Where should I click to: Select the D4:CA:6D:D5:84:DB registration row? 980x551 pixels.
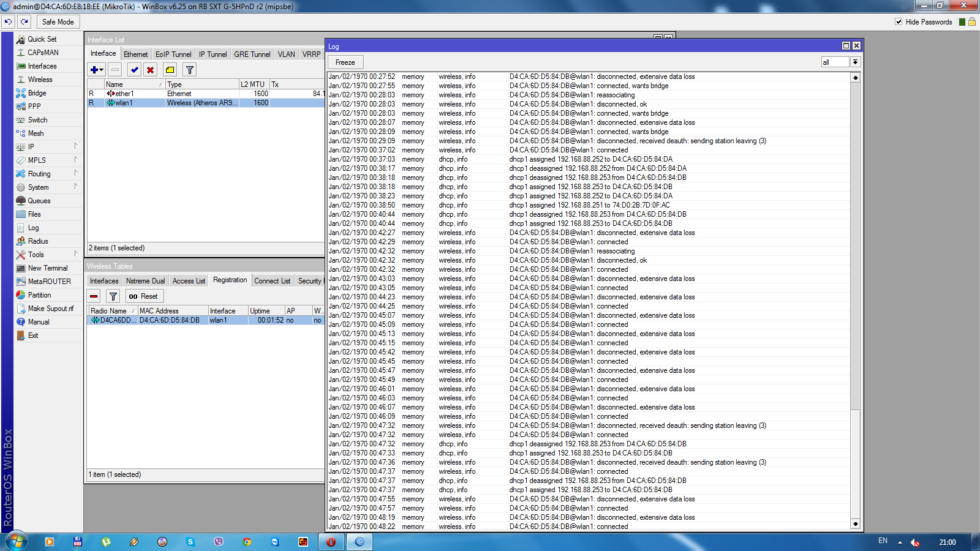[206, 320]
